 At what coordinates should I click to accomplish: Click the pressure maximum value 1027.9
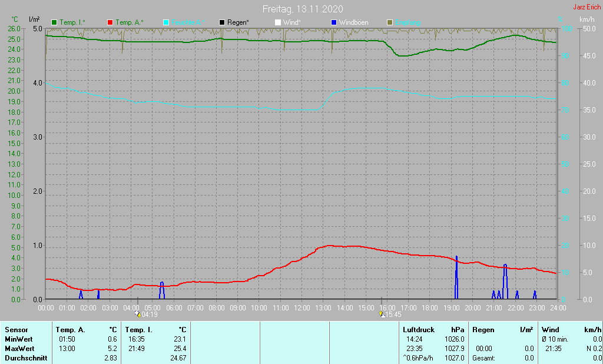455,349
